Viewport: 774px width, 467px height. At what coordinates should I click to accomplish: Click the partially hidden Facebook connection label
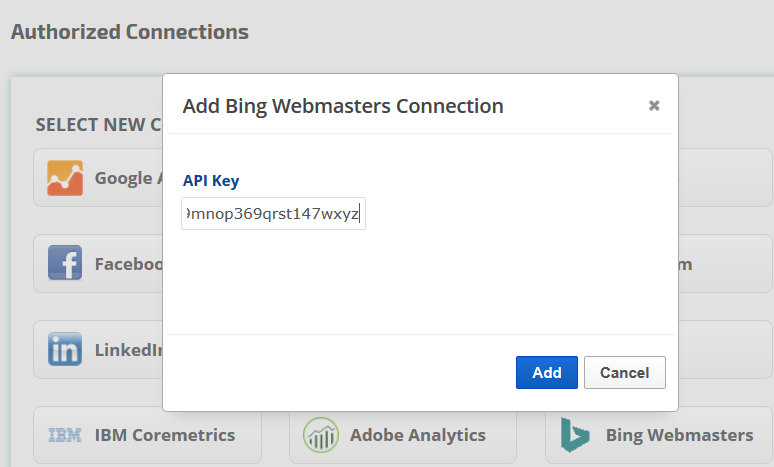click(128, 264)
